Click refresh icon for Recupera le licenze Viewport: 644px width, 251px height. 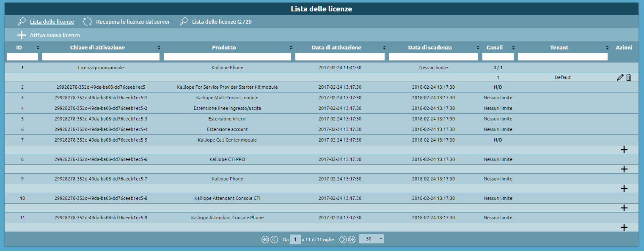point(88,22)
